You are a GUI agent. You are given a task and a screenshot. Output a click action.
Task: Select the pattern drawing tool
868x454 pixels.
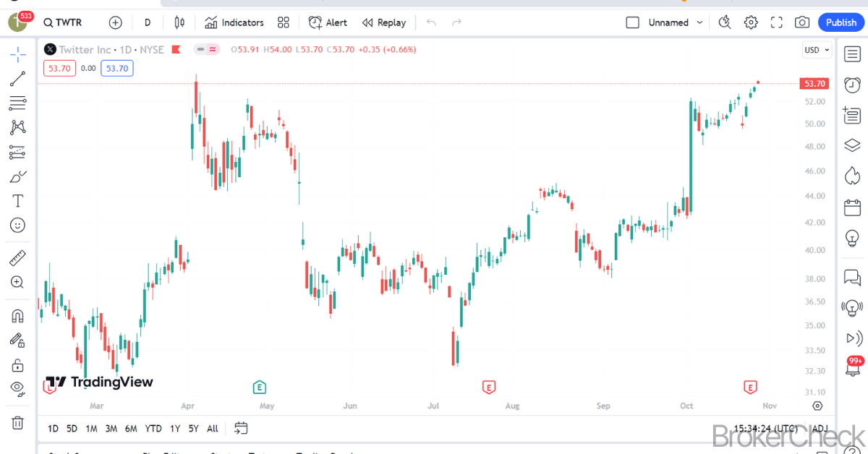tap(18, 128)
